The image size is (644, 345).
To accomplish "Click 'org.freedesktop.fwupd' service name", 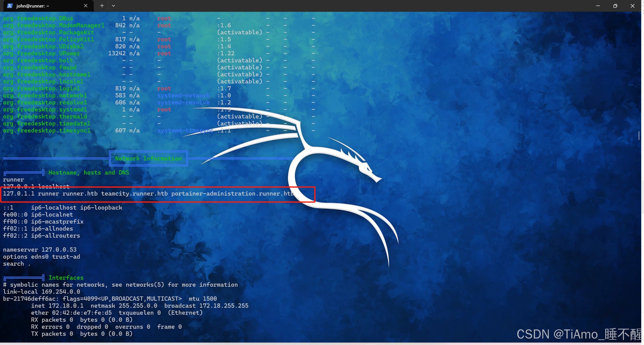I will point(40,67).
